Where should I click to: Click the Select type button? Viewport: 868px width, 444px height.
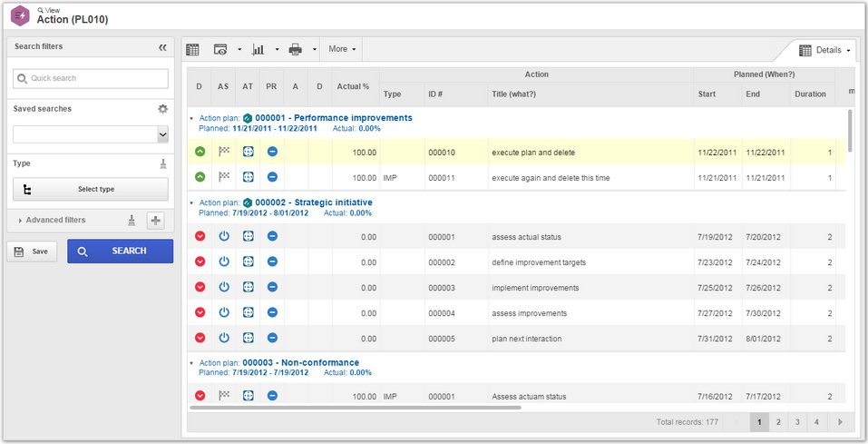click(x=90, y=190)
